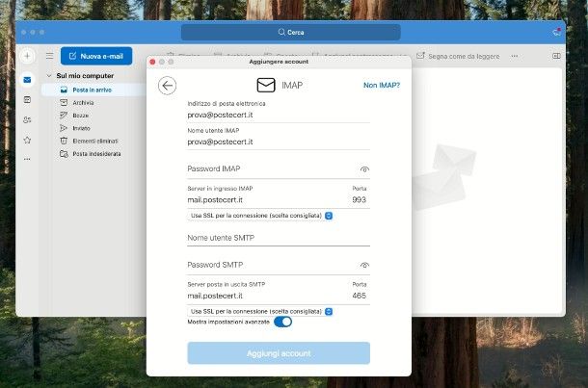Click the Archivia folder icon
Image resolution: width=588 pixels, height=388 pixels.
pos(64,103)
